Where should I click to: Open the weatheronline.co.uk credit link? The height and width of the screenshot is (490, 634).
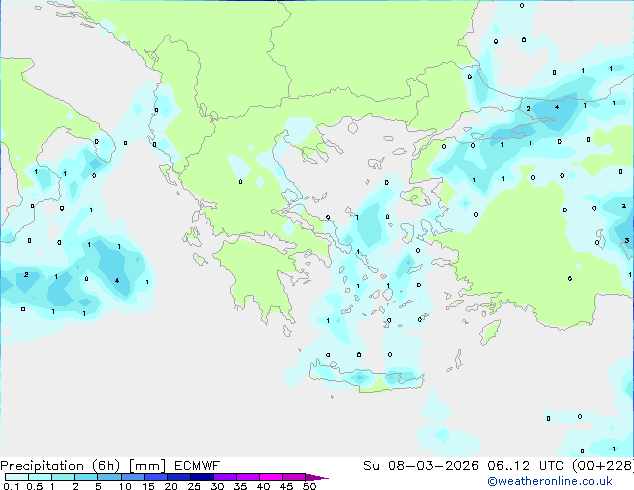click(x=550, y=481)
